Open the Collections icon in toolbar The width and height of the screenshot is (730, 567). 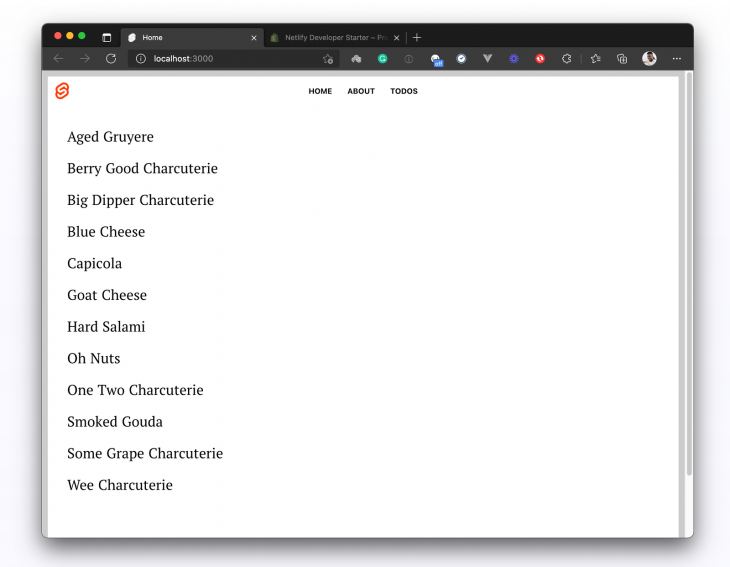(x=622, y=59)
